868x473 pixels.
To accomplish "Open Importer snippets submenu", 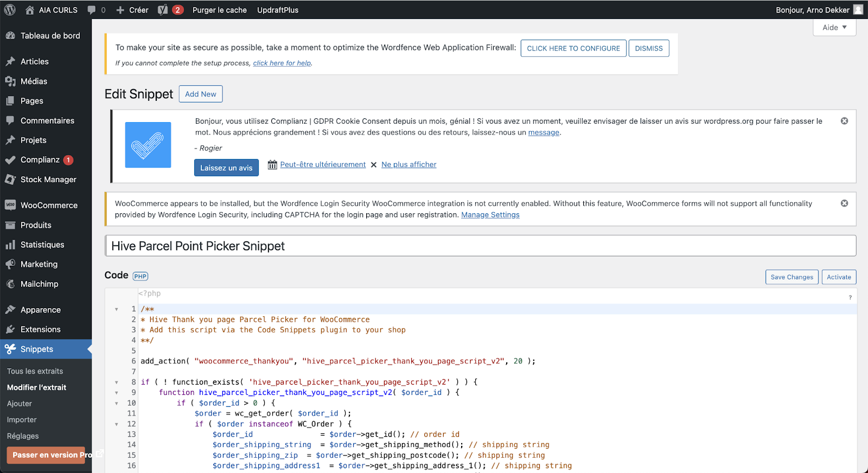I will click(22, 420).
